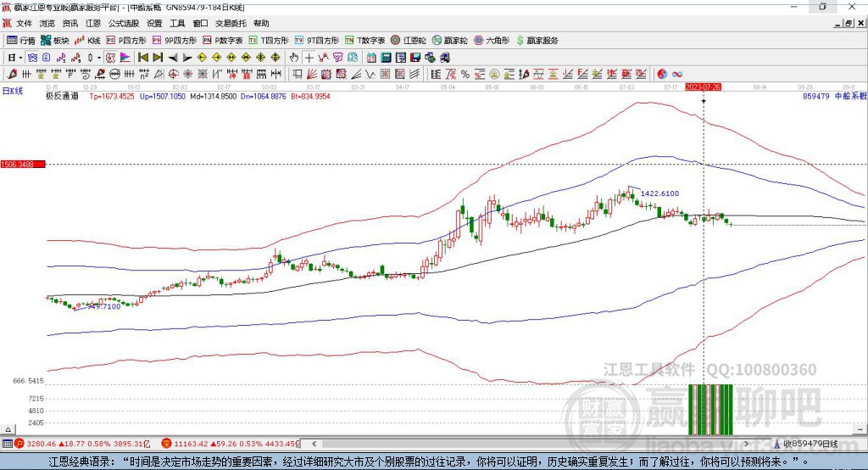This screenshot has width=868, height=470.
Task: Open the T四方形 tool
Action: (x=269, y=41)
